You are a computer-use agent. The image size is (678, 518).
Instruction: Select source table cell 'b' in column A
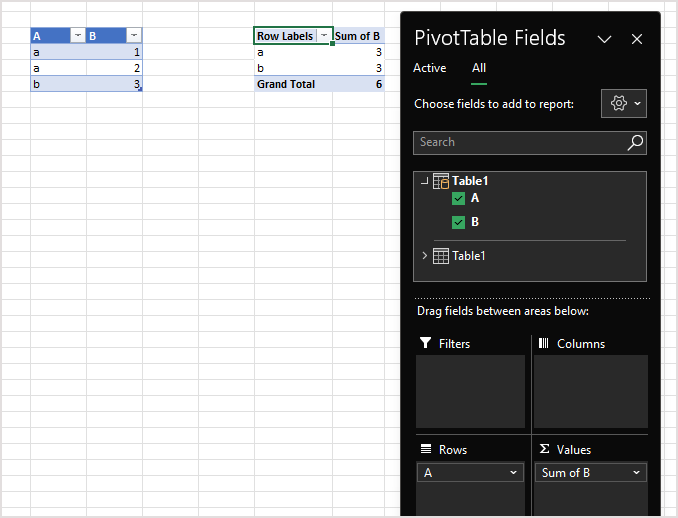pyautogui.click(x=58, y=84)
